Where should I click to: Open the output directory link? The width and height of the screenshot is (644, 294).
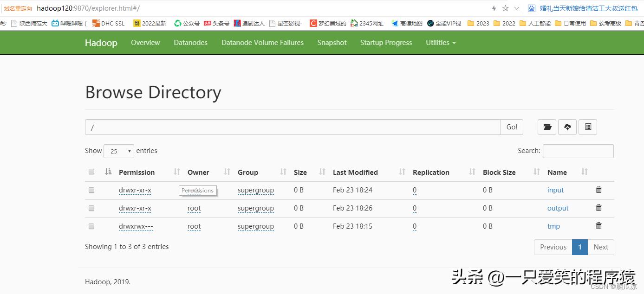pyautogui.click(x=558, y=208)
